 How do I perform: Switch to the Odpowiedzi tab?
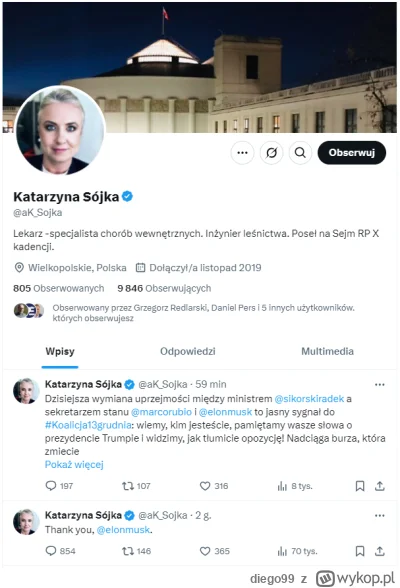[187, 351]
